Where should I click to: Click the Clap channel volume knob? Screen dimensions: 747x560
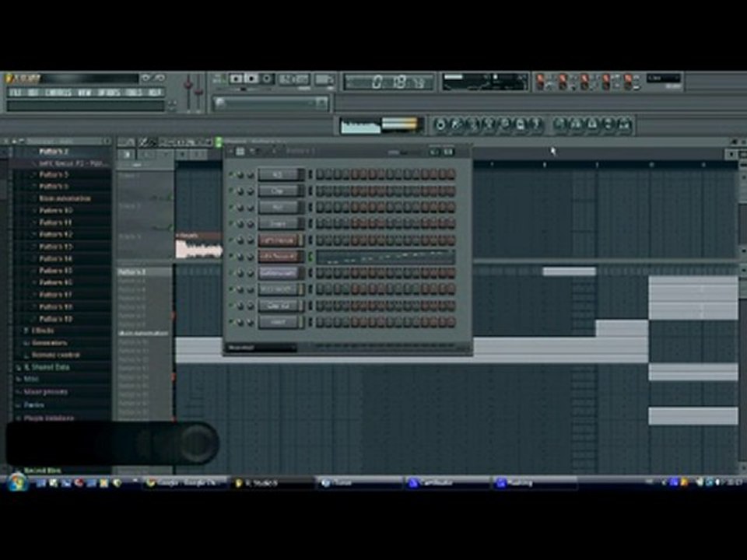click(251, 191)
